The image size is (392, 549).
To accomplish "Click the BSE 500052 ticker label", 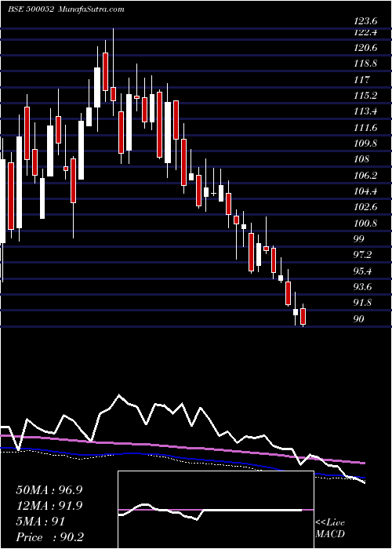I will point(31,9).
